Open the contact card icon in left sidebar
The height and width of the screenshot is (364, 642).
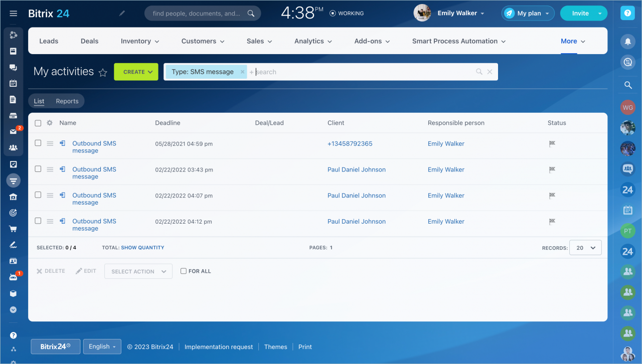tap(14, 261)
